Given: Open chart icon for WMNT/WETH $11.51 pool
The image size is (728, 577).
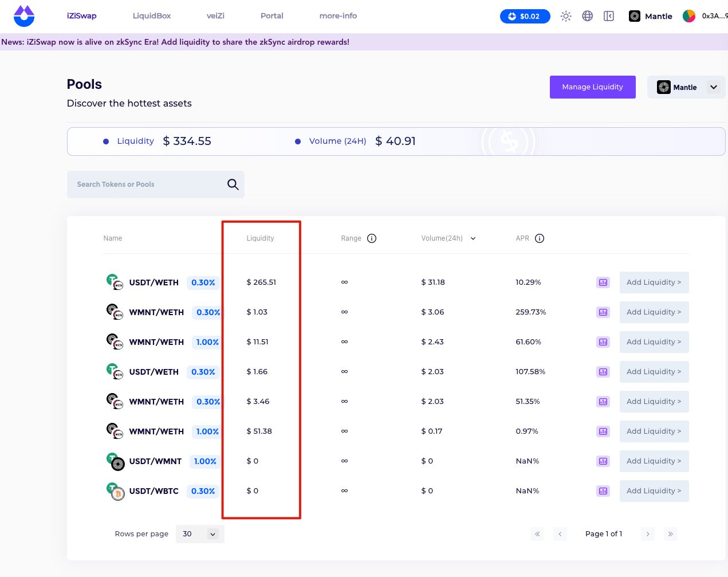Looking at the screenshot, I should (603, 342).
